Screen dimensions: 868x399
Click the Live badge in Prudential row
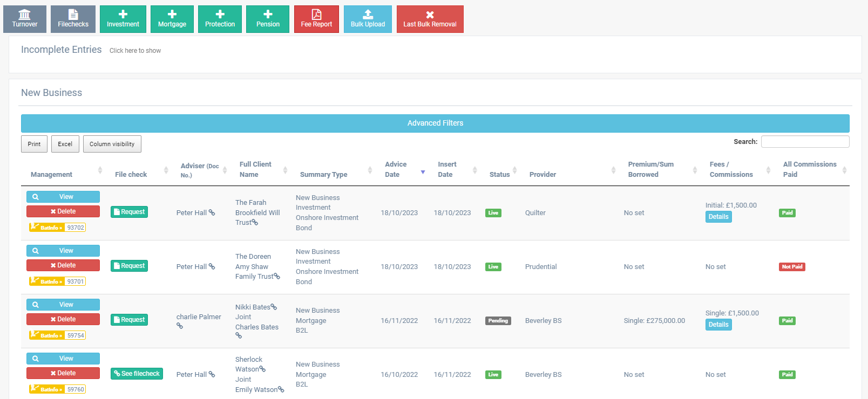tap(493, 267)
